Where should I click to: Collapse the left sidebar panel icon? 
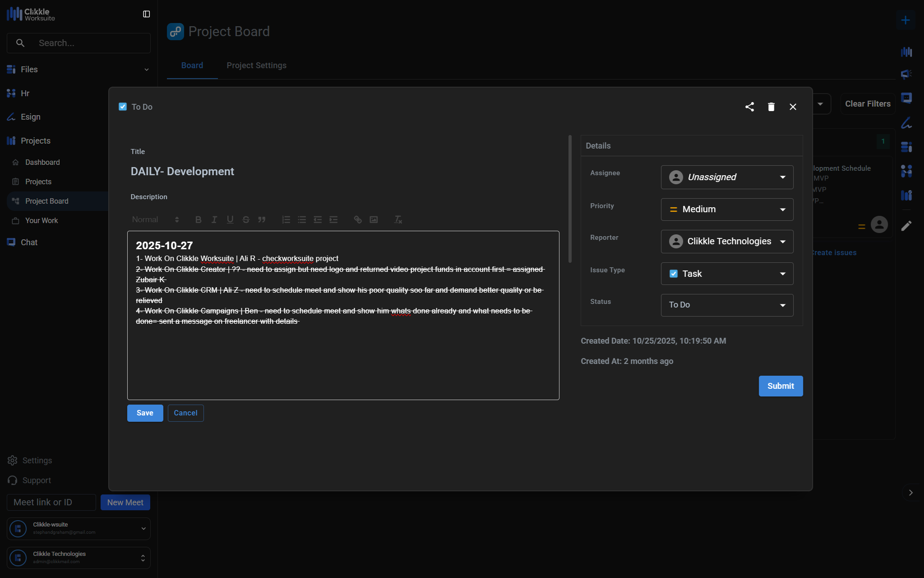[146, 14]
